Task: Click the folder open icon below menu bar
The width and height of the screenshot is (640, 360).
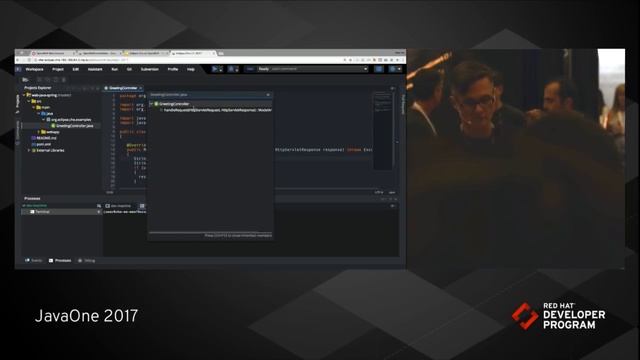Action: [x=25, y=80]
